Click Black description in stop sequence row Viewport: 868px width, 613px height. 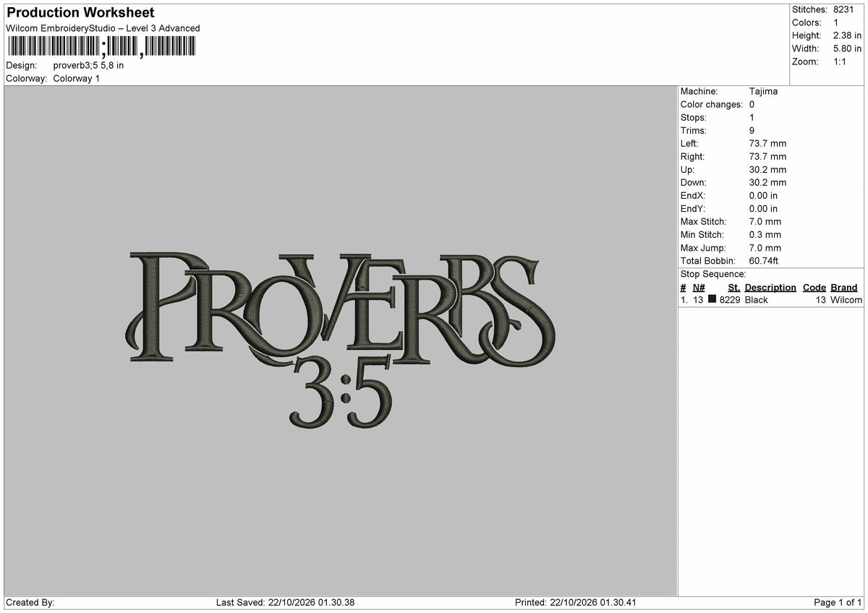pyautogui.click(x=757, y=300)
